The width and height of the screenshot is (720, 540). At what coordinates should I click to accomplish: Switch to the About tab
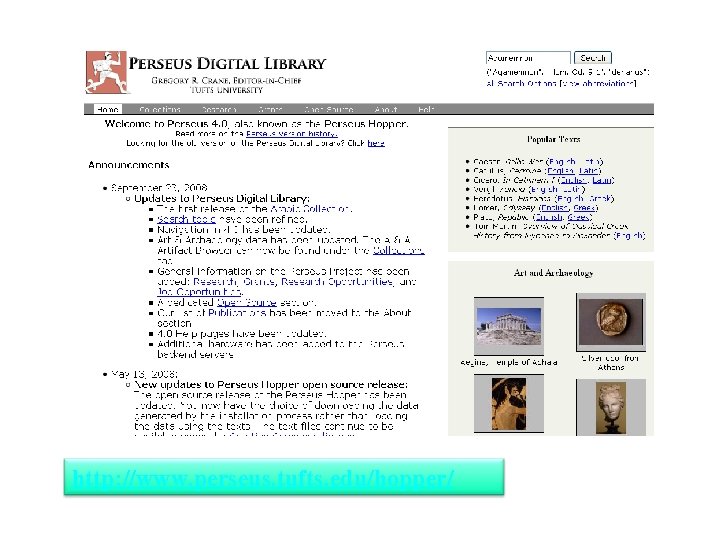point(386,109)
